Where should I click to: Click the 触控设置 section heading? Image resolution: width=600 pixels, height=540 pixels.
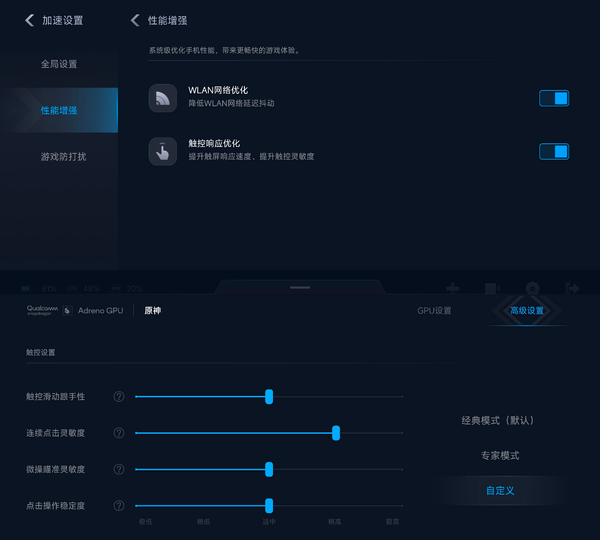41,352
